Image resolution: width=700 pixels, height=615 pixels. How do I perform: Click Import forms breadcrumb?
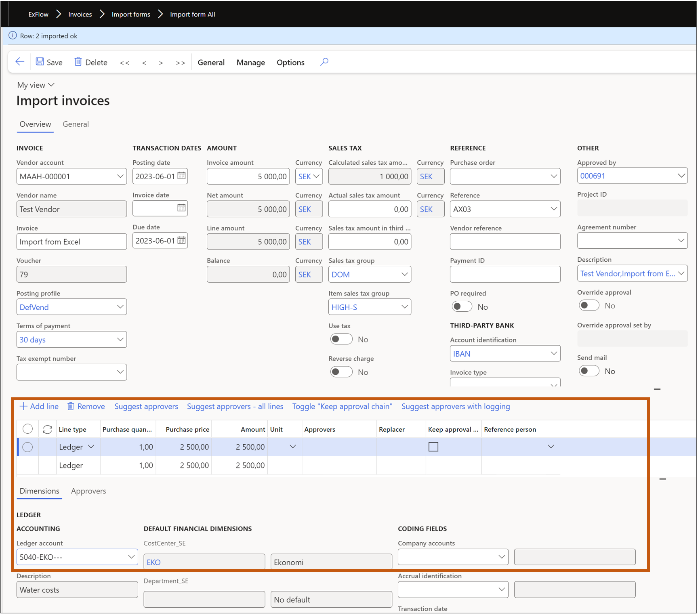click(x=131, y=14)
